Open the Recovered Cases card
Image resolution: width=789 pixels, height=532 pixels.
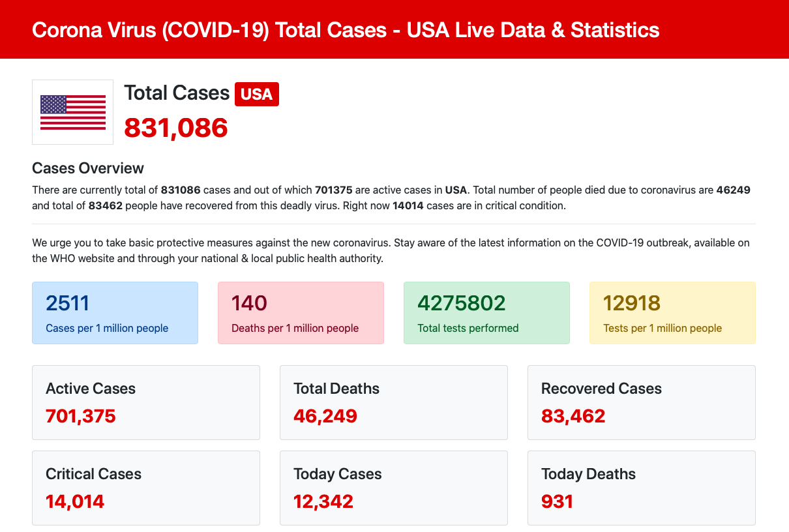click(642, 402)
